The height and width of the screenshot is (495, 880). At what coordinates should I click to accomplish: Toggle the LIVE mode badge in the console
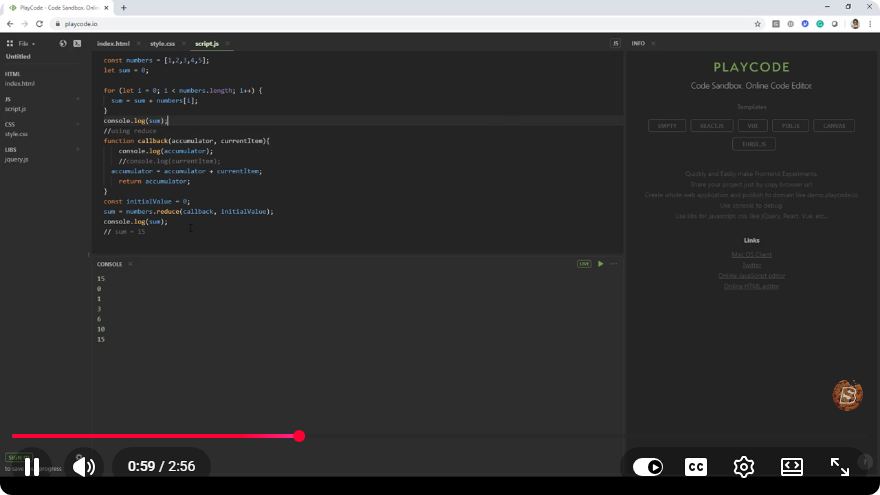click(584, 264)
